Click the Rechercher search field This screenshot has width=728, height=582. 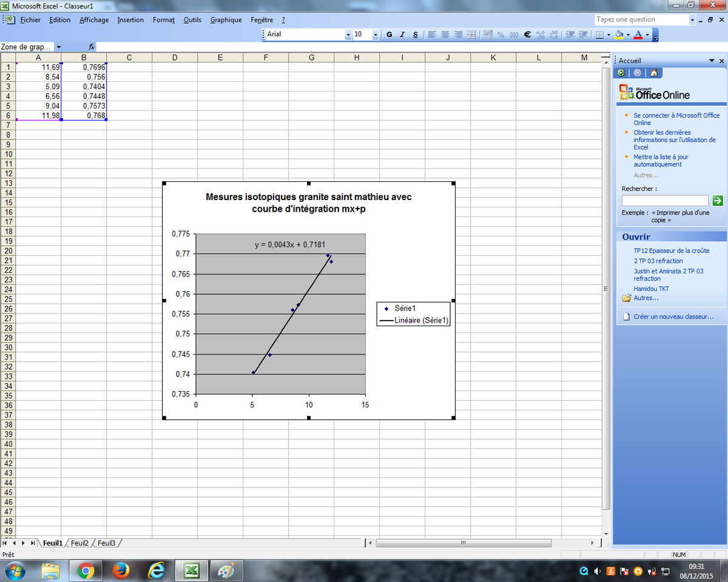(665, 200)
